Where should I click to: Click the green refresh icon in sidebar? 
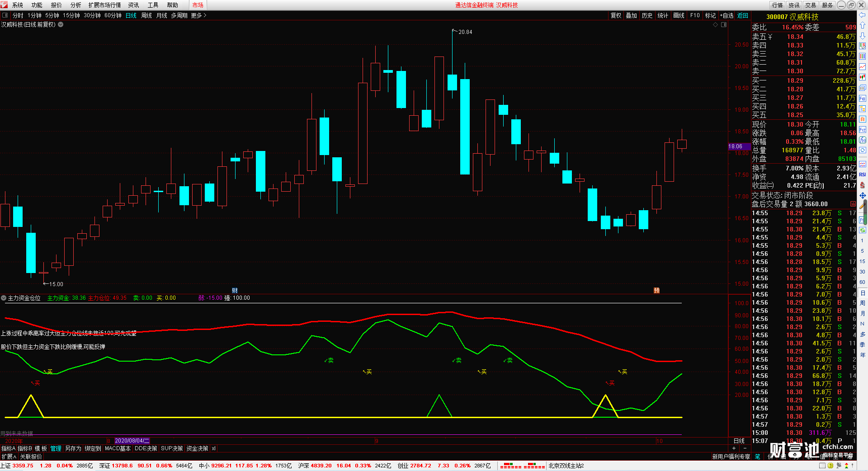click(863, 230)
